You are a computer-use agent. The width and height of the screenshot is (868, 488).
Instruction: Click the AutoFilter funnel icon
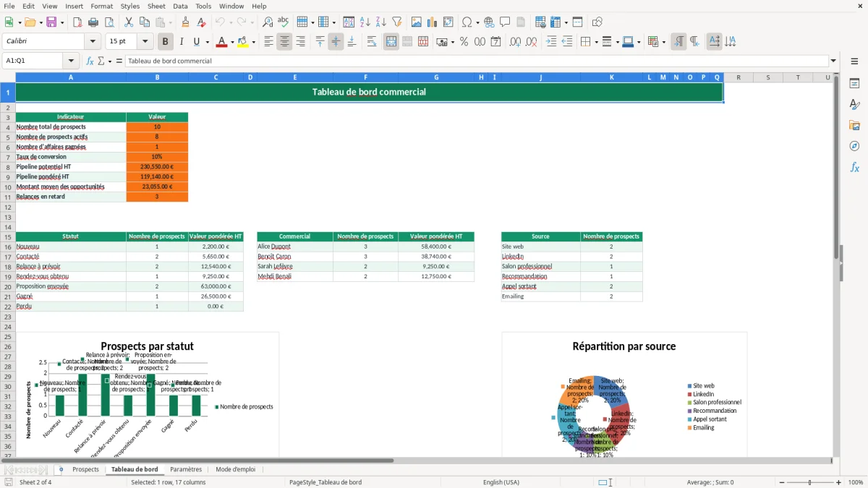tap(396, 22)
